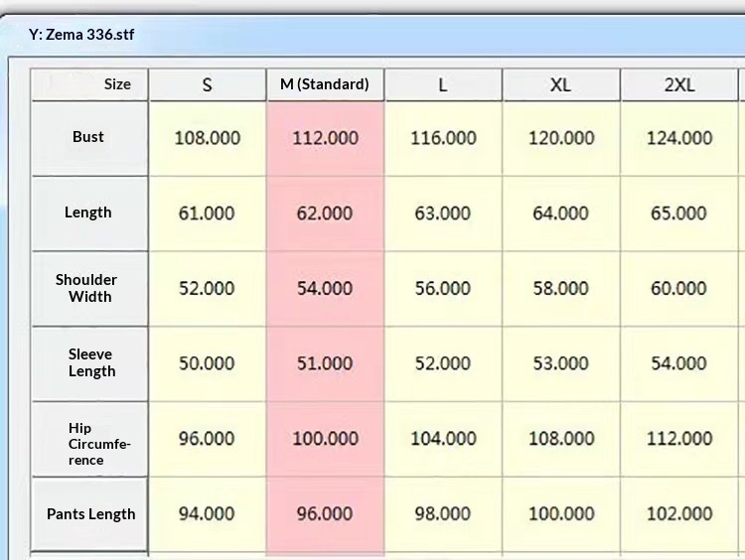745x560 pixels.
Task: Click the Shoulder Width row header
Action: coord(89,288)
